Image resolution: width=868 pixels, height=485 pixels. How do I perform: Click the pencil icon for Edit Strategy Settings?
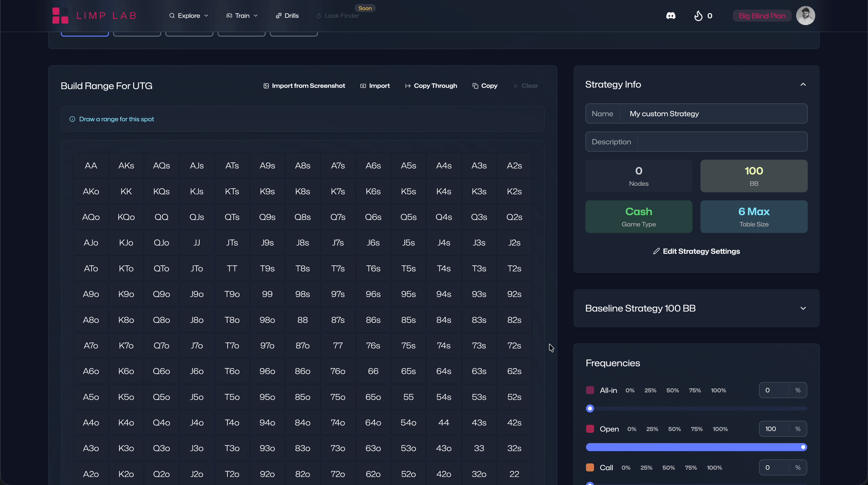point(656,251)
